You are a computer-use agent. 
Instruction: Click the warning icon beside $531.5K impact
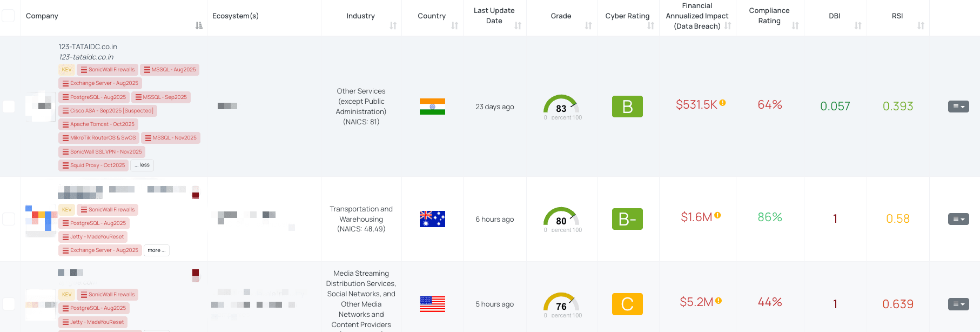(722, 103)
